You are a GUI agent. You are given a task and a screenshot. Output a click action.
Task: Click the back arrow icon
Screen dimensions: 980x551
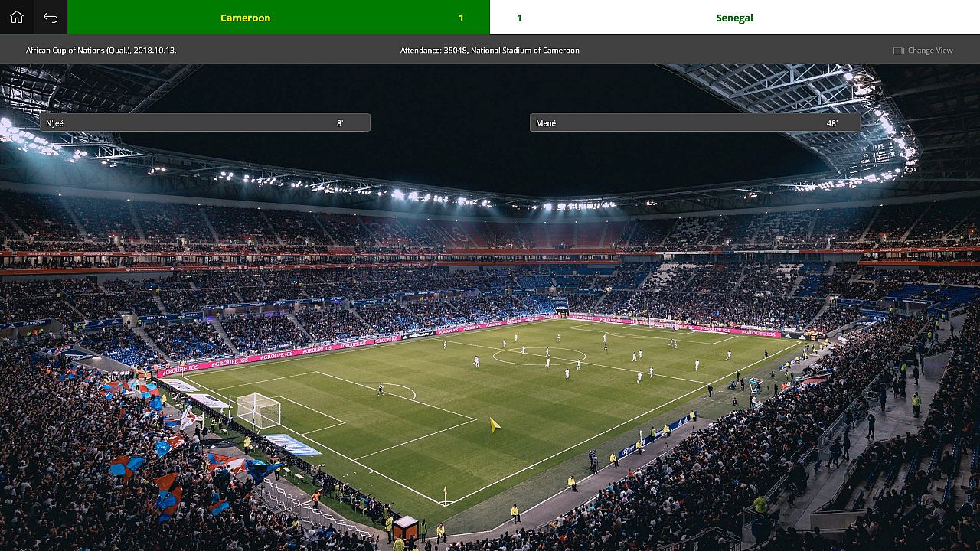click(51, 17)
